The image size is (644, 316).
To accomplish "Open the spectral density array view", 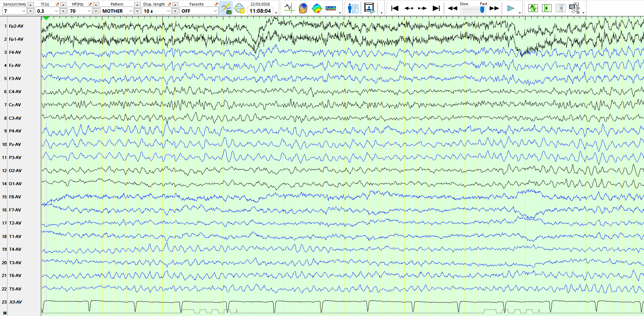I will click(331, 8).
